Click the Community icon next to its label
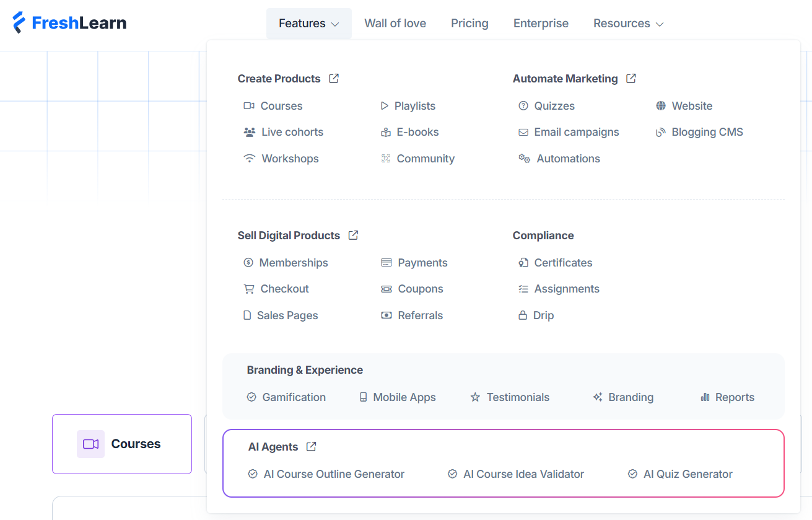Viewport: 812px width, 520px height. pyautogui.click(x=386, y=158)
